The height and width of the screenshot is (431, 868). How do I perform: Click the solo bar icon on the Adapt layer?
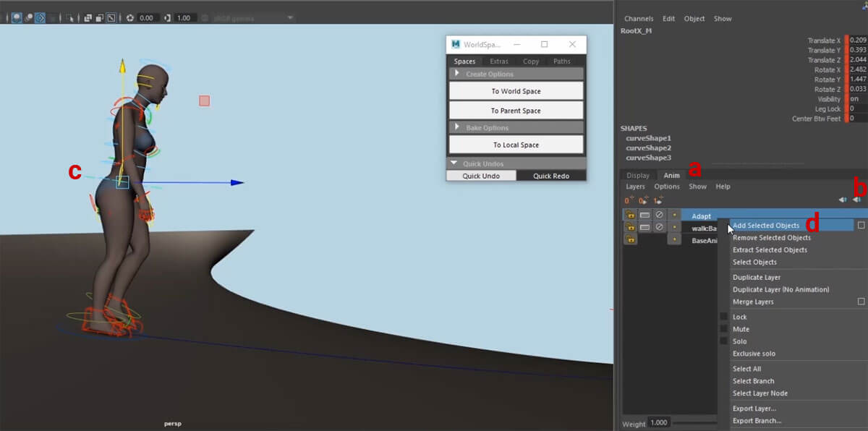tap(644, 215)
